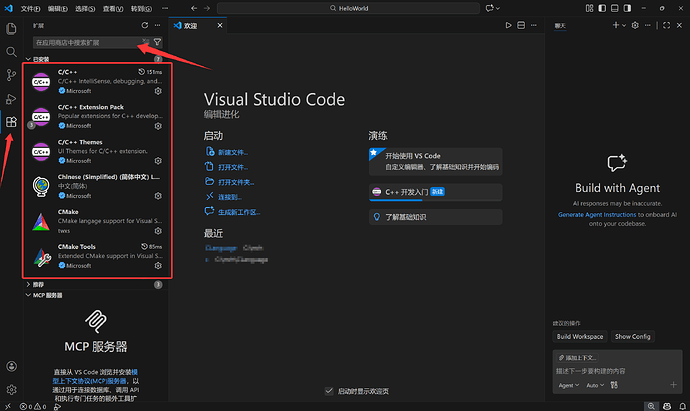690x411 pixels.
Task: Open the customize layout icon
Action: 589,8
